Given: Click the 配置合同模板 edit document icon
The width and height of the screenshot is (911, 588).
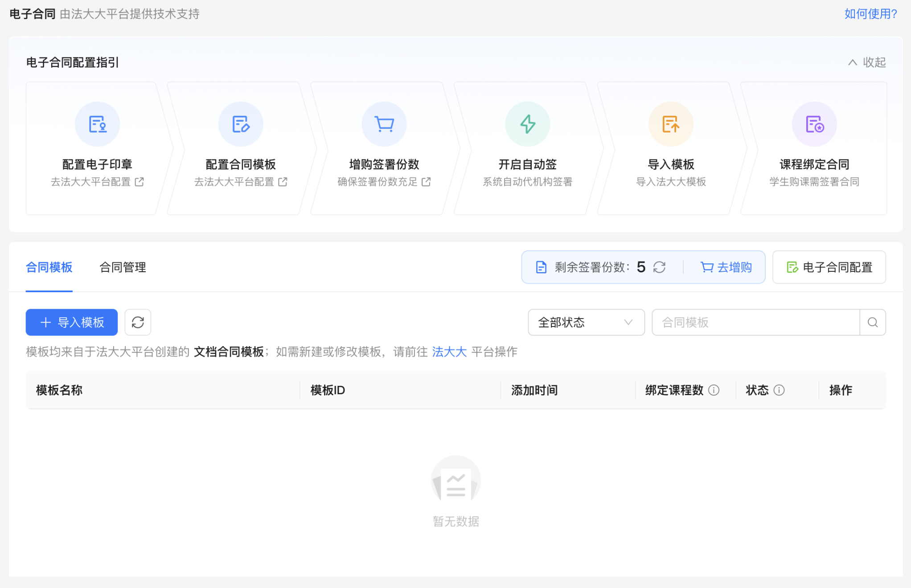Looking at the screenshot, I should coord(241,124).
